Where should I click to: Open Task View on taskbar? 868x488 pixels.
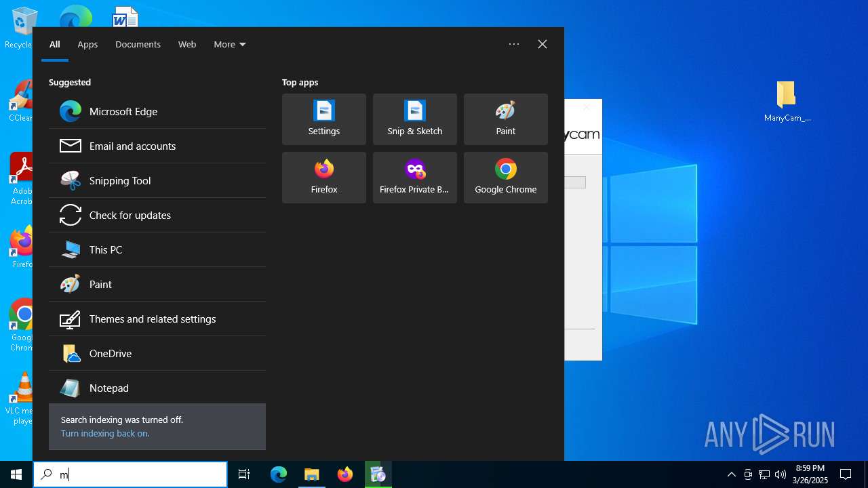coord(244,474)
